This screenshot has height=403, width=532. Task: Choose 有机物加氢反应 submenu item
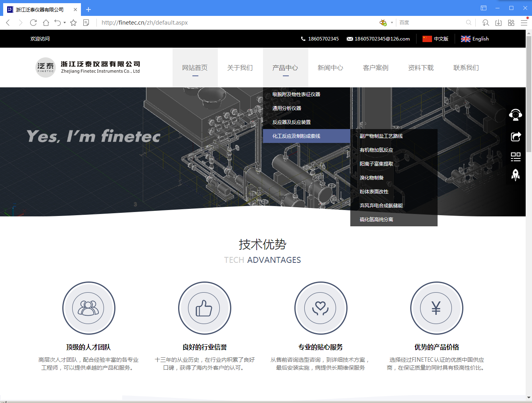[x=376, y=150]
